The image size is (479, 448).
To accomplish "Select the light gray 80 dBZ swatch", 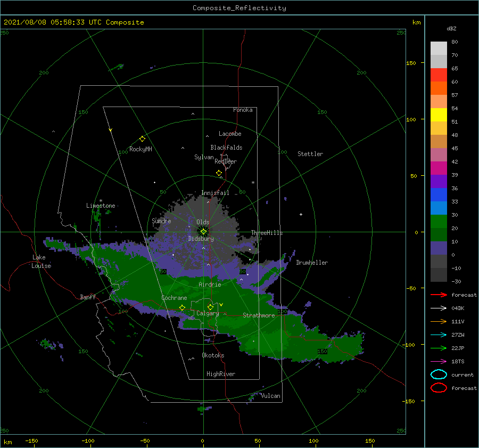I will pyautogui.click(x=439, y=48).
